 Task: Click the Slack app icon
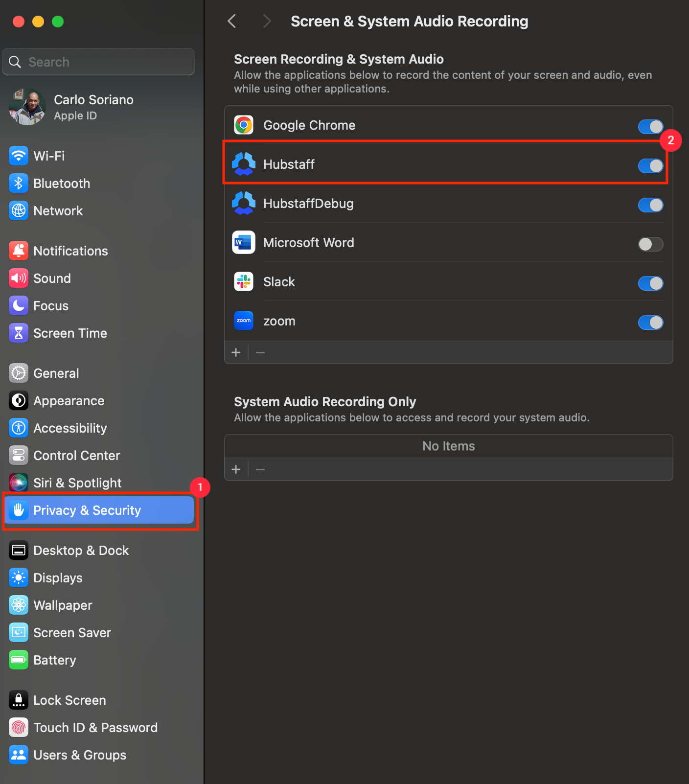pyautogui.click(x=244, y=282)
